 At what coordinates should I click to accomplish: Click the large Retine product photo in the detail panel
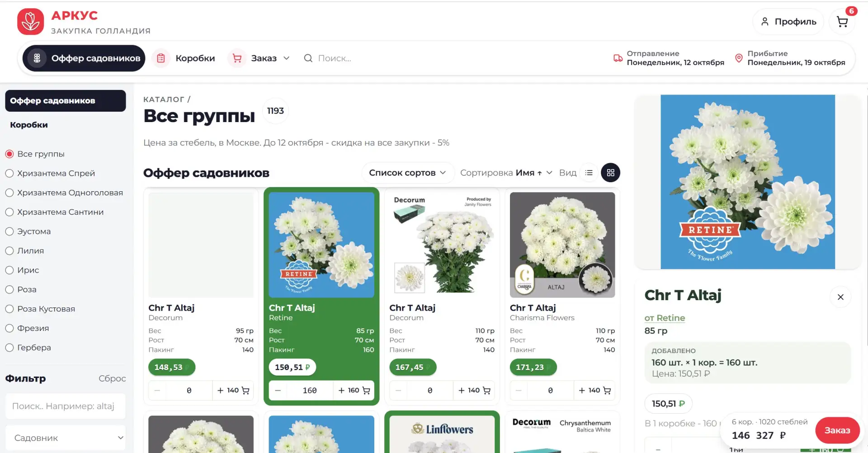click(748, 182)
